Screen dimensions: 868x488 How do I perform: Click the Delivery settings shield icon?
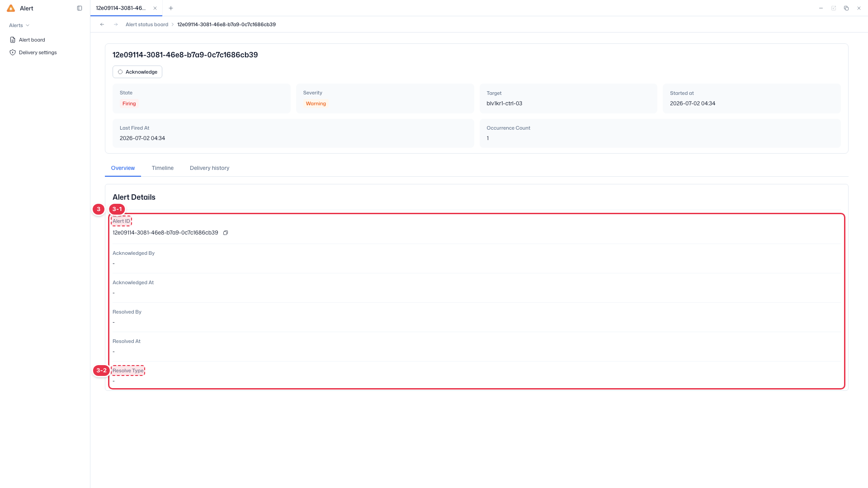pyautogui.click(x=13, y=52)
